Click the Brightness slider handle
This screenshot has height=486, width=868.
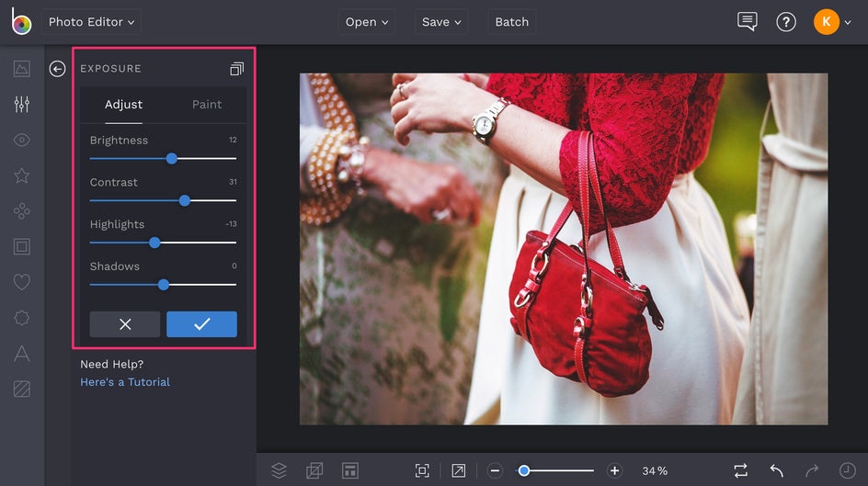[172, 159]
